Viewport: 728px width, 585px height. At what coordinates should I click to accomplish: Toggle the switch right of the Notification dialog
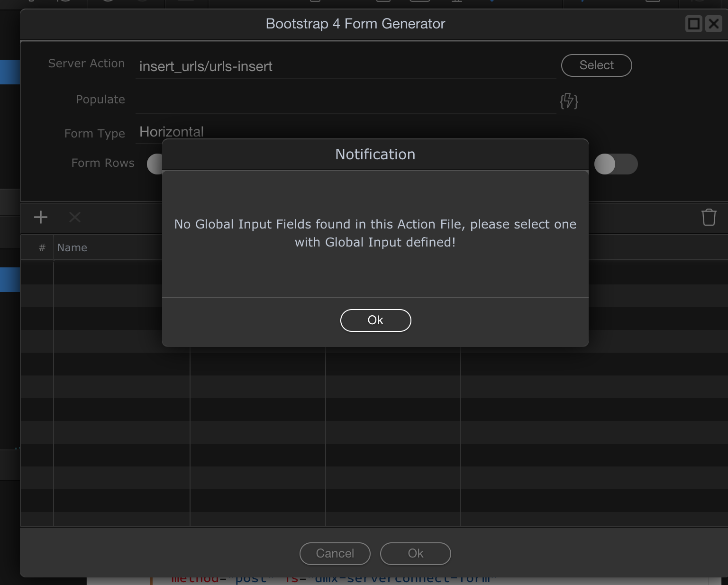(x=616, y=164)
